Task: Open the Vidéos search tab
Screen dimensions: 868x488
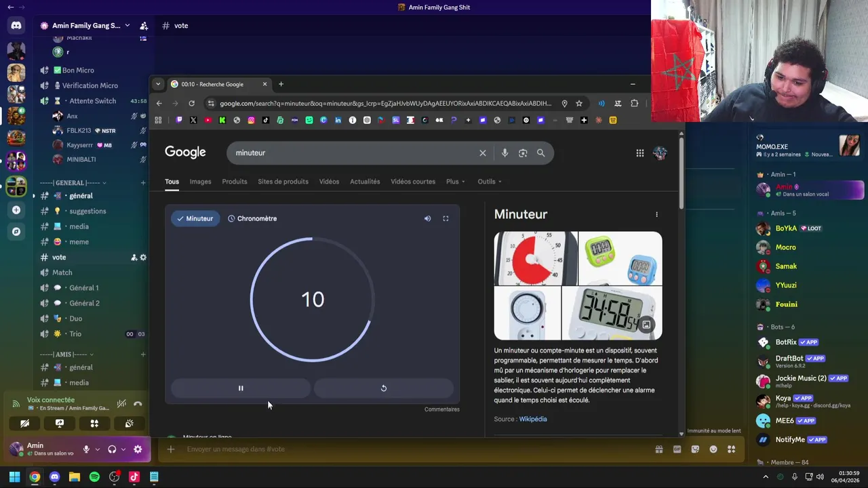Action: click(329, 182)
